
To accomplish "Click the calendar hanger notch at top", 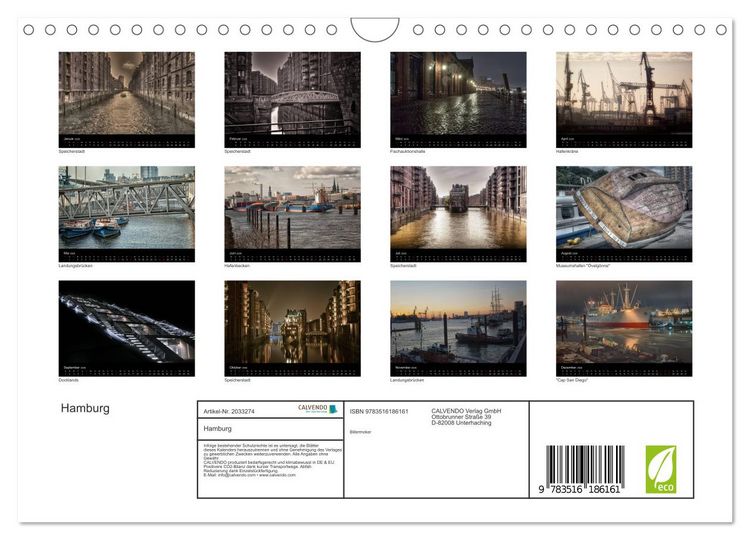I will [375, 30].
